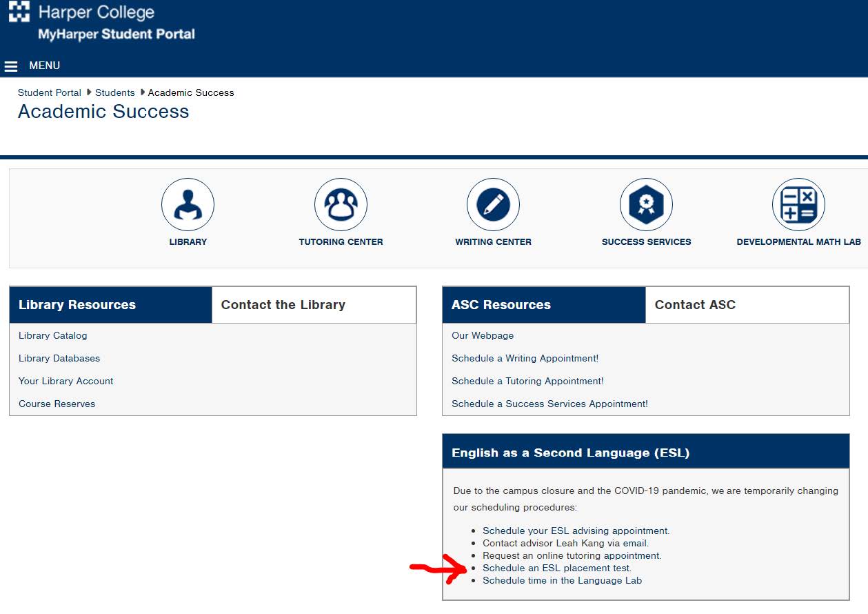Go to Student Portal breadcrumb
The image size is (868, 614).
coord(50,92)
